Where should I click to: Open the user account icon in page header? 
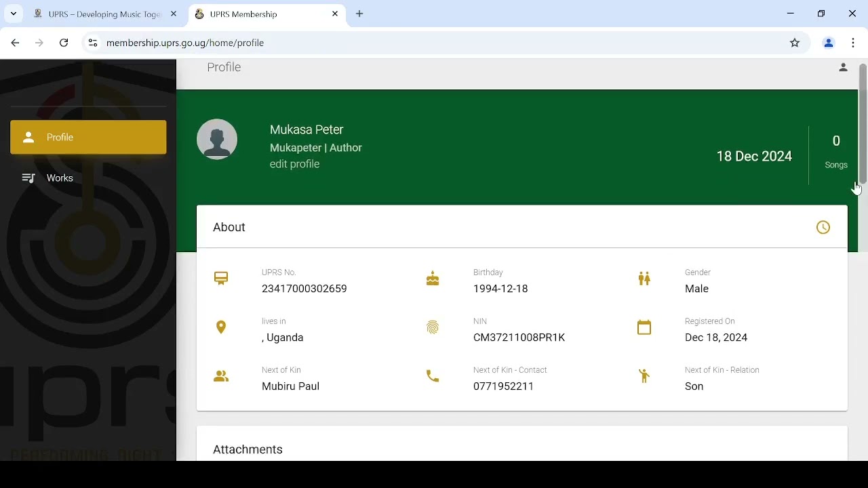coord(844,68)
